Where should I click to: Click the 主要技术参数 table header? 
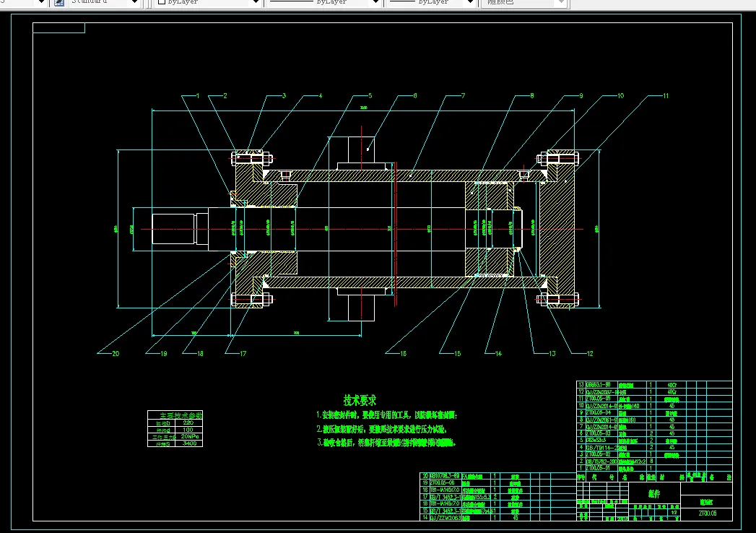[181, 415]
